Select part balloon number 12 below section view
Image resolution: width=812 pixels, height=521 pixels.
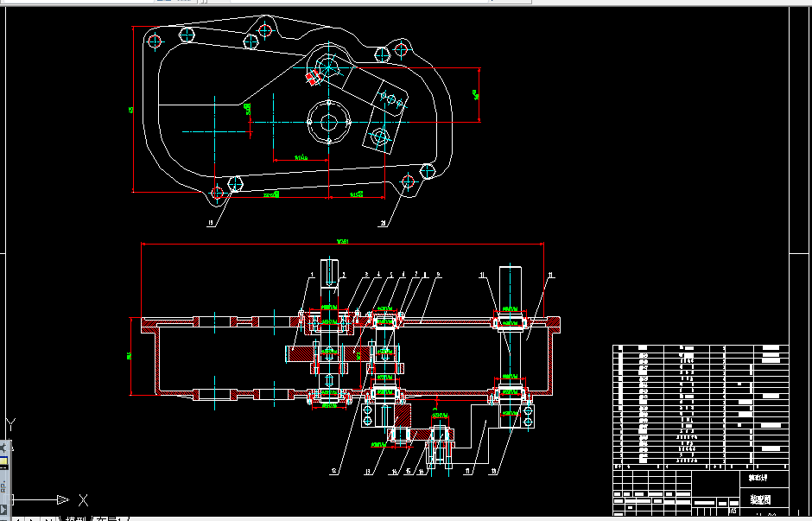tap(334, 471)
